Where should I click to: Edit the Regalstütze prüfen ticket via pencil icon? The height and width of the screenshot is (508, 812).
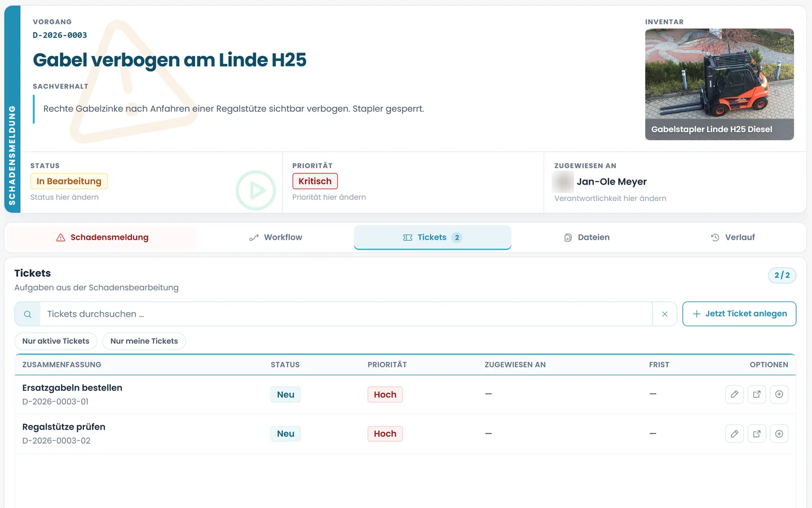[x=734, y=433]
